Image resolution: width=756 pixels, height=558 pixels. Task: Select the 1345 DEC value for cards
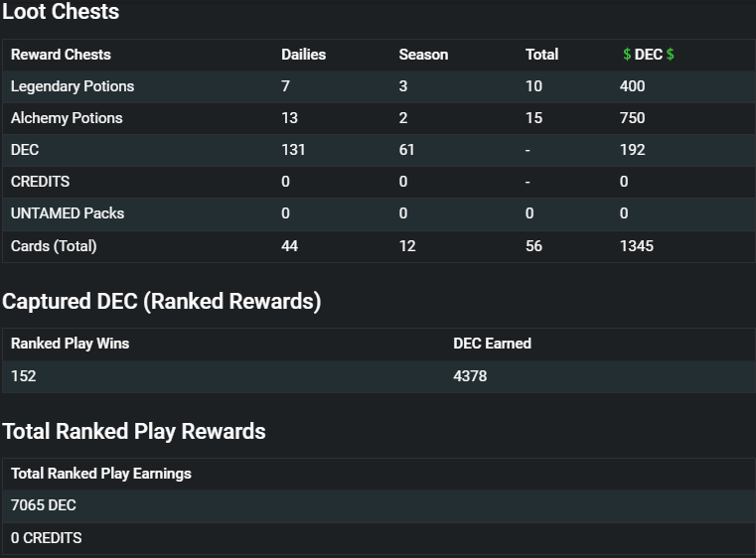tap(637, 246)
